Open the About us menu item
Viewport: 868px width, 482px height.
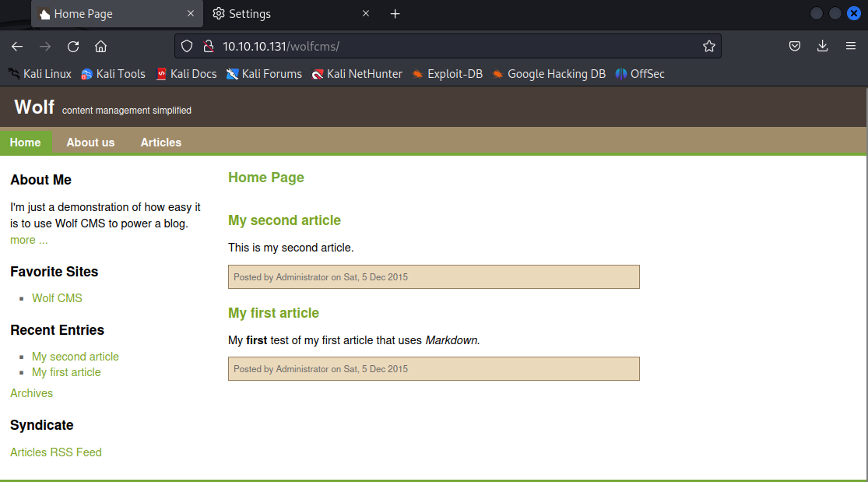(90, 142)
